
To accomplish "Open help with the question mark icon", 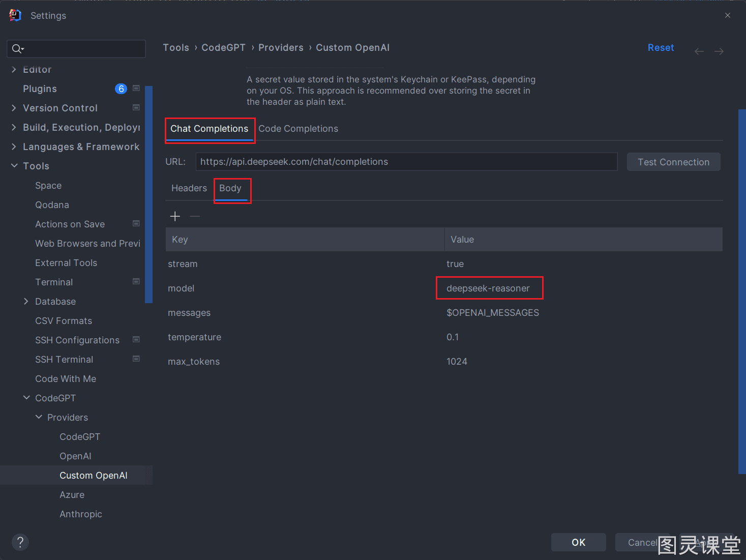I will 20,542.
